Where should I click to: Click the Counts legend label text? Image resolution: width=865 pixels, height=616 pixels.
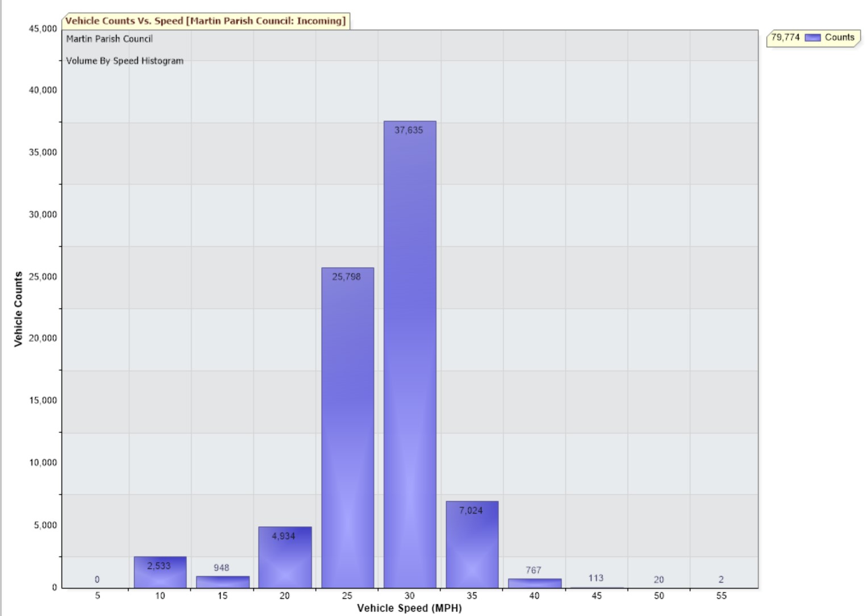coord(839,38)
